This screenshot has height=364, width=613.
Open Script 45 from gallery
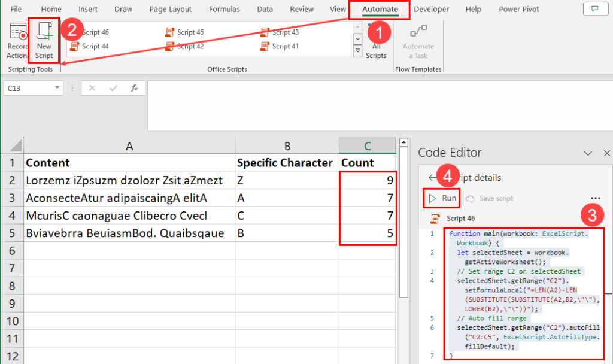(184, 32)
